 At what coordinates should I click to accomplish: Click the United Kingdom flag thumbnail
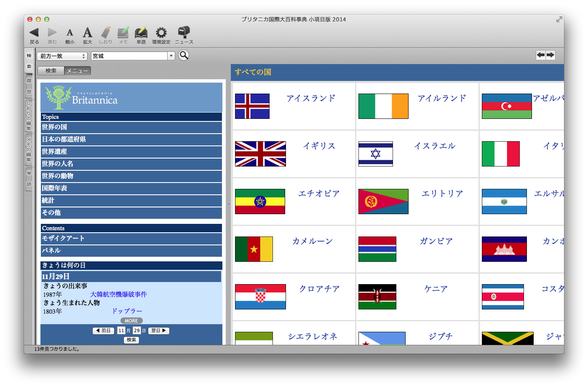click(x=260, y=154)
